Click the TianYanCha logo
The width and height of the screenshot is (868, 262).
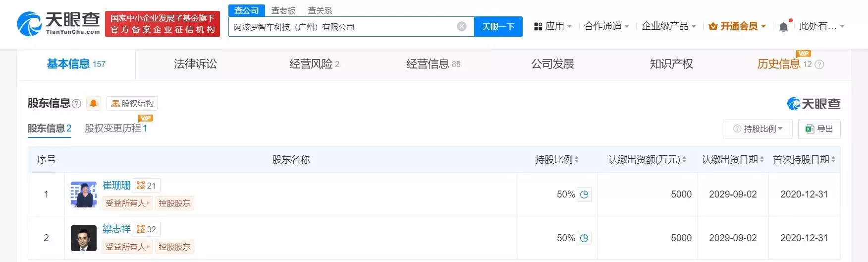click(58, 23)
